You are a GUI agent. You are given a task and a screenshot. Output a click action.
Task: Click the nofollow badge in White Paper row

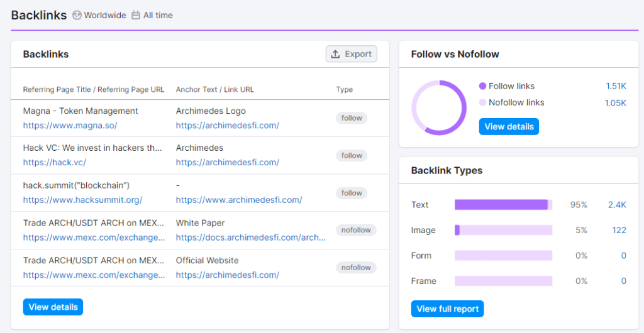click(x=356, y=230)
